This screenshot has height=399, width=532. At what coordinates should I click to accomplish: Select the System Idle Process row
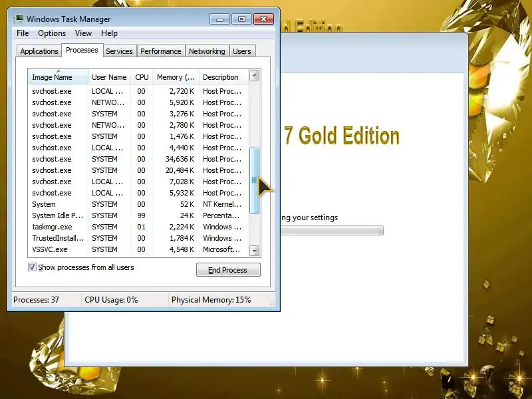click(139, 215)
